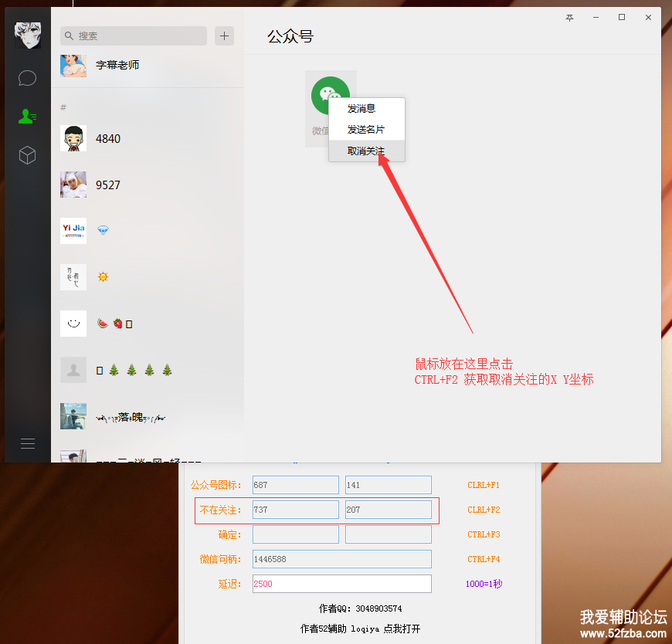The height and width of the screenshot is (644, 672).
Task: Maximize the WeChat window
Action: tap(622, 17)
